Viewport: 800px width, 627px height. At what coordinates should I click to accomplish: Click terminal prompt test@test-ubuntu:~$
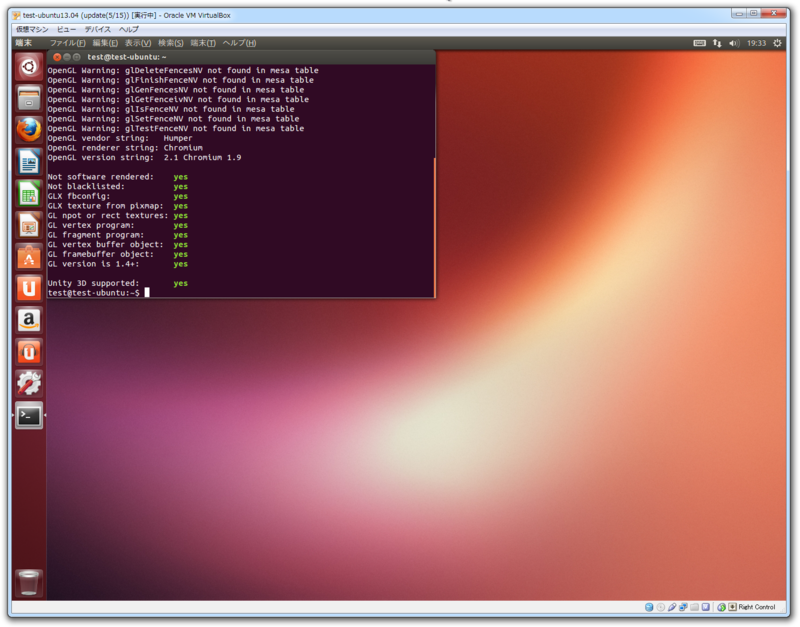[x=94, y=293]
